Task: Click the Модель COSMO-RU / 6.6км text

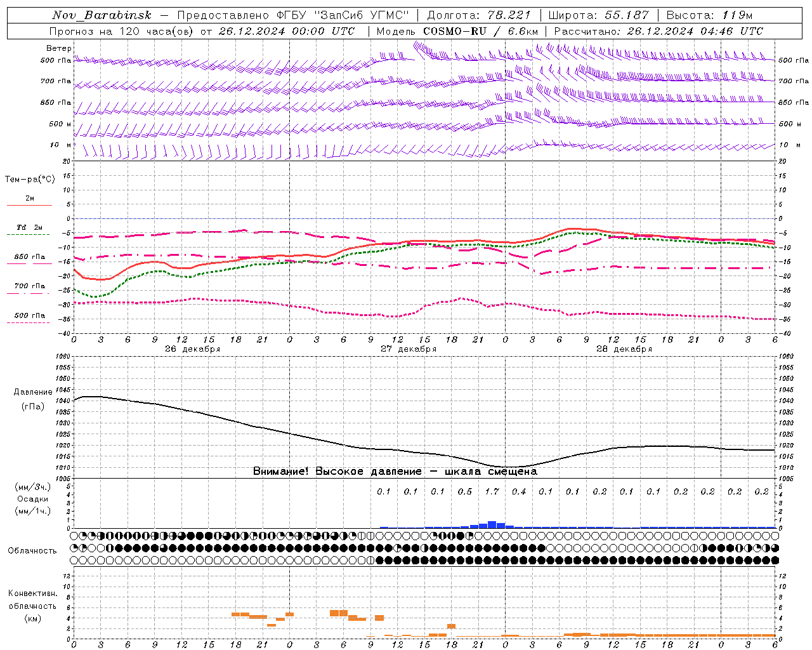Action: [457, 31]
